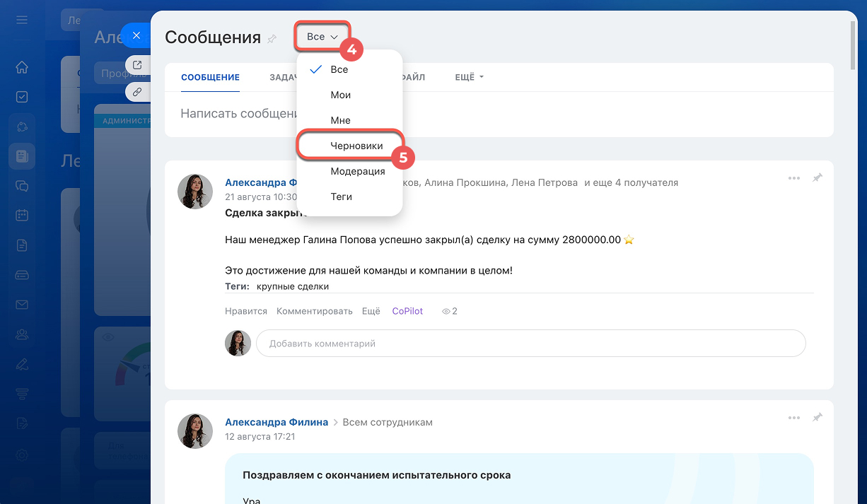Viewport: 867px width, 504px height.
Task: Open author avatar on the 21 августа post
Action: pyautogui.click(x=195, y=192)
